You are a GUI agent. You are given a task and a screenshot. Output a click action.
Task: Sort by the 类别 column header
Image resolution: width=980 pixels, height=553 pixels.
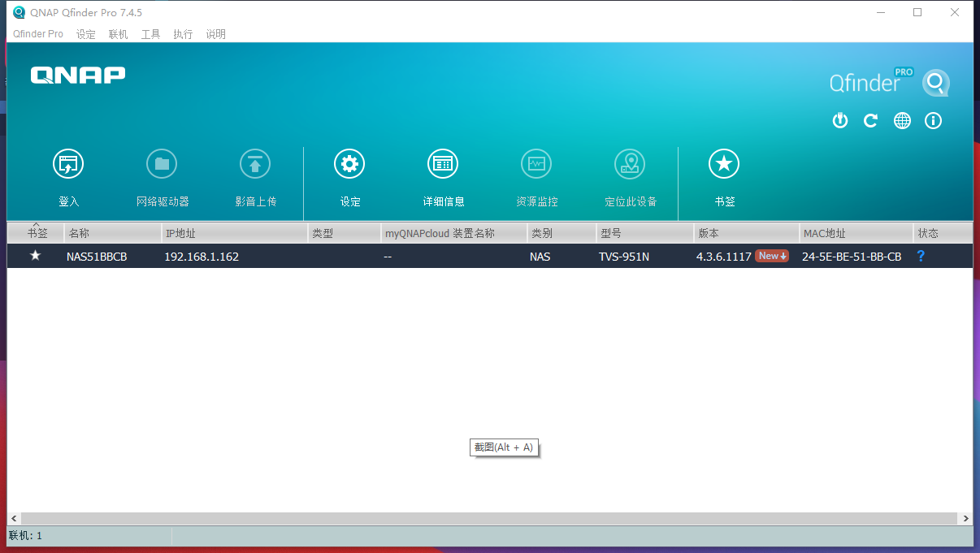point(562,233)
